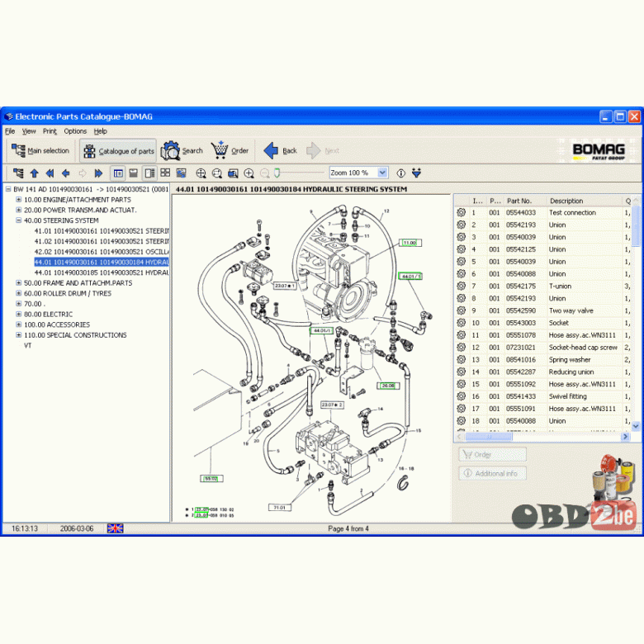
Task: Toggle the bottom panel layout button
Action: [x=134, y=173]
